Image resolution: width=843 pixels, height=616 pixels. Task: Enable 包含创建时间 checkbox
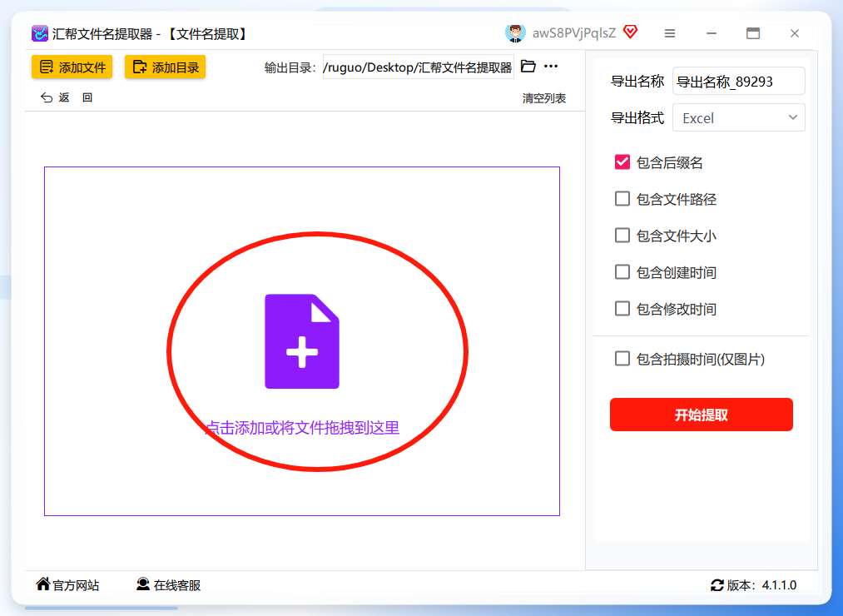pyautogui.click(x=622, y=271)
